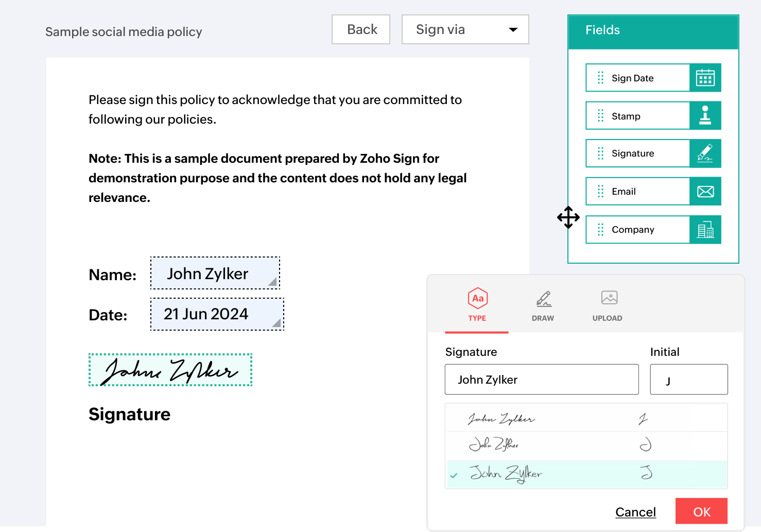The width and height of the screenshot is (761, 532).
Task: Switch to the DRAW tab
Action: [x=543, y=306]
